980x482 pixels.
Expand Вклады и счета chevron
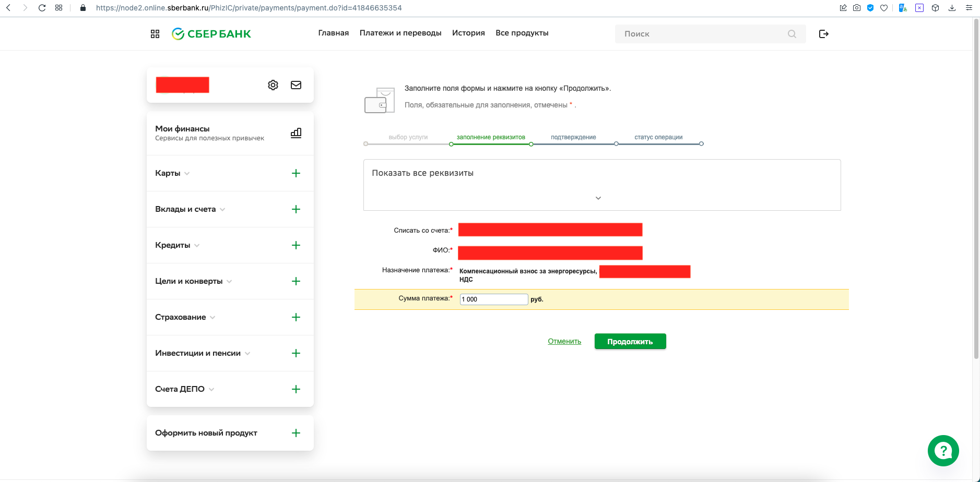pyautogui.click(x=222, y=210)
